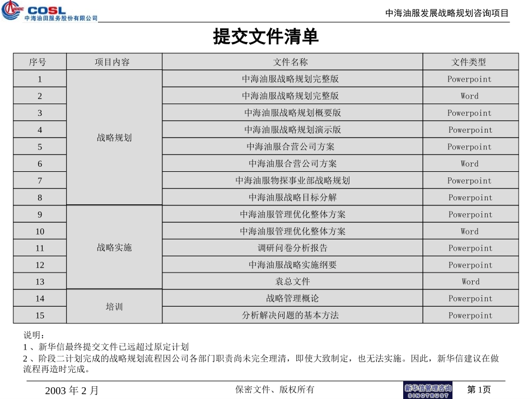Select the 培训 category cell

(114, 307)
